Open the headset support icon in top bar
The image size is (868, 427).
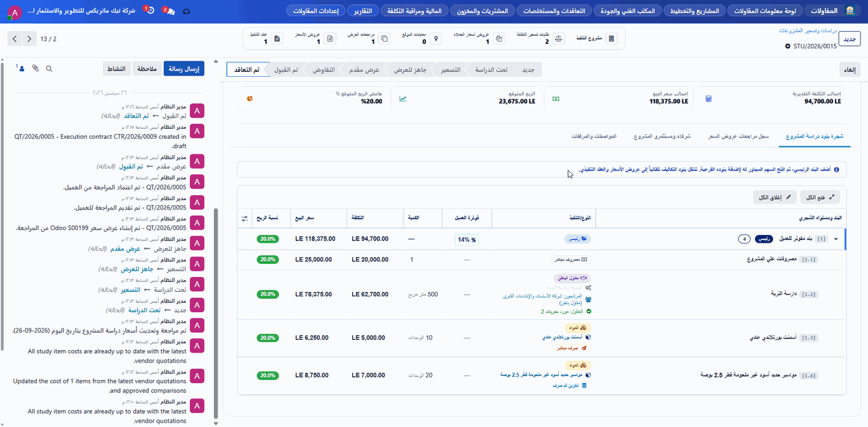(187, 11)
